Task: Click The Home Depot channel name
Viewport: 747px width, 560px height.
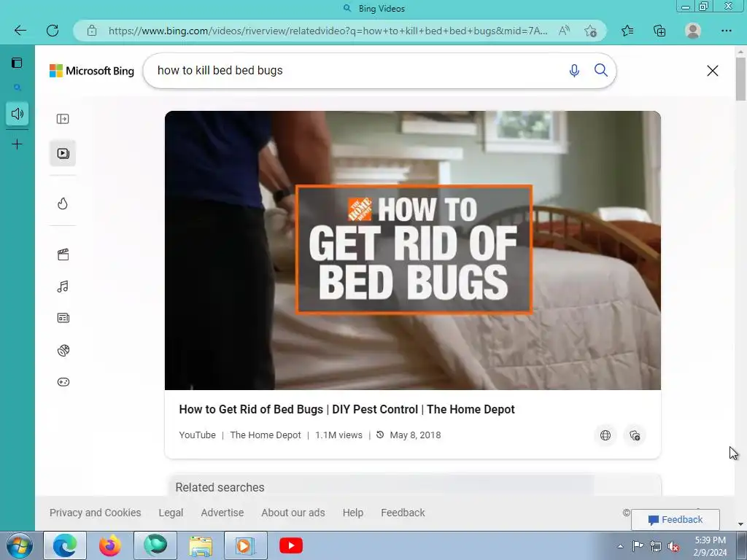Action: click(266, 435)
